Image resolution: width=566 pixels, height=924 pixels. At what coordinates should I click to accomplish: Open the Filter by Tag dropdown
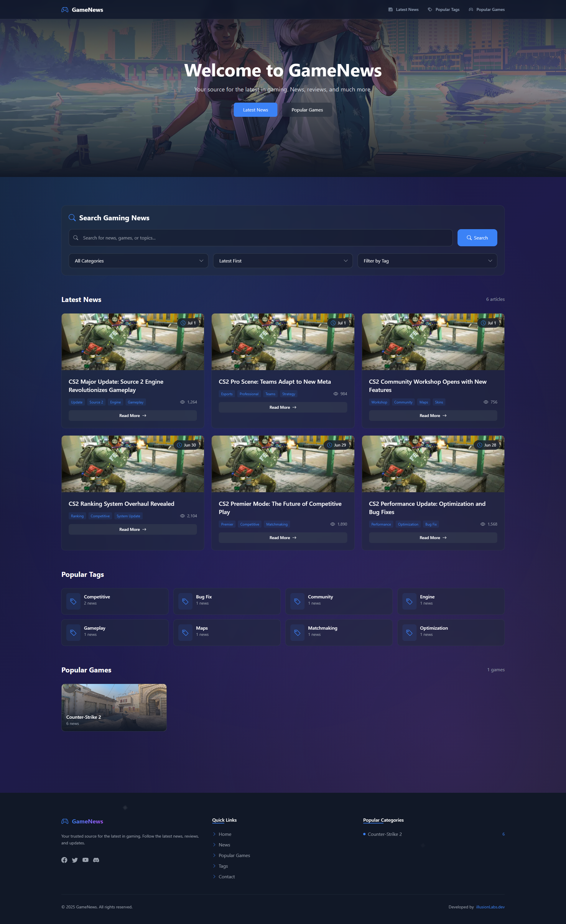pyautogui.click(x=427, y=261)
